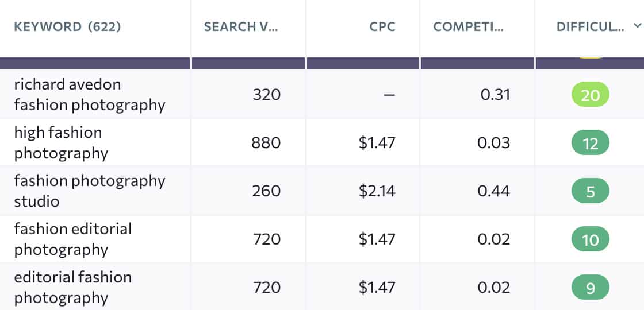
Task: Open the 'editorial fashion photography' keyword
Action: coord(72,288)
